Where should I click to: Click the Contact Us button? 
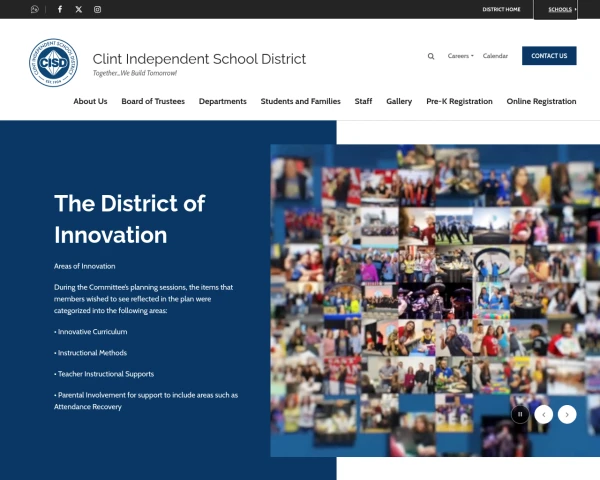[x=549, y=56]
